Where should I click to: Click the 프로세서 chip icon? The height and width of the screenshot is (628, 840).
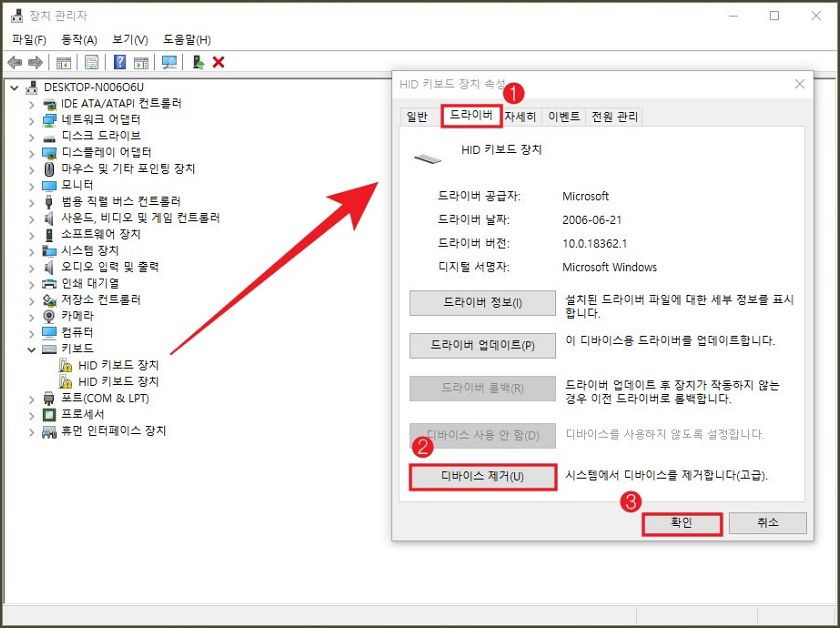(49, 415)
